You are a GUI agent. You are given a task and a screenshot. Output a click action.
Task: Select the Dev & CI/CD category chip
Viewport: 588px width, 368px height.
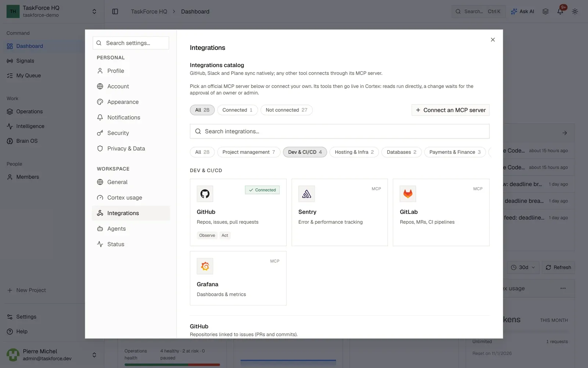pyautogui.click(x=305, y=152)
